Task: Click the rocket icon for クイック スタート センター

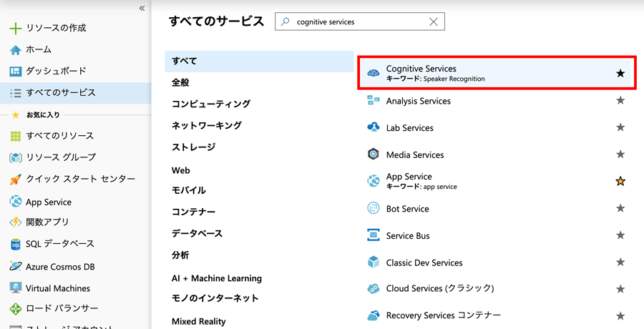Action: 15,180
